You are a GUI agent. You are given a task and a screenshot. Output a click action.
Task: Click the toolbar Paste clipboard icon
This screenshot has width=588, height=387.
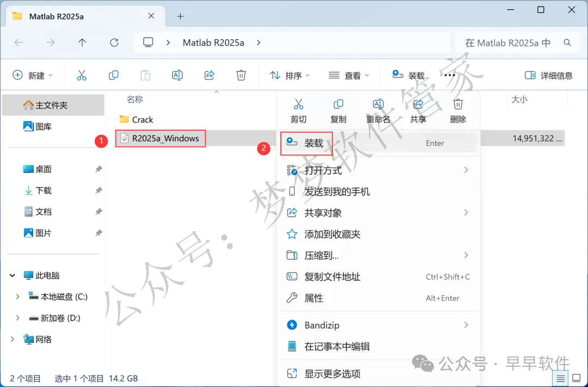[145, 75]
